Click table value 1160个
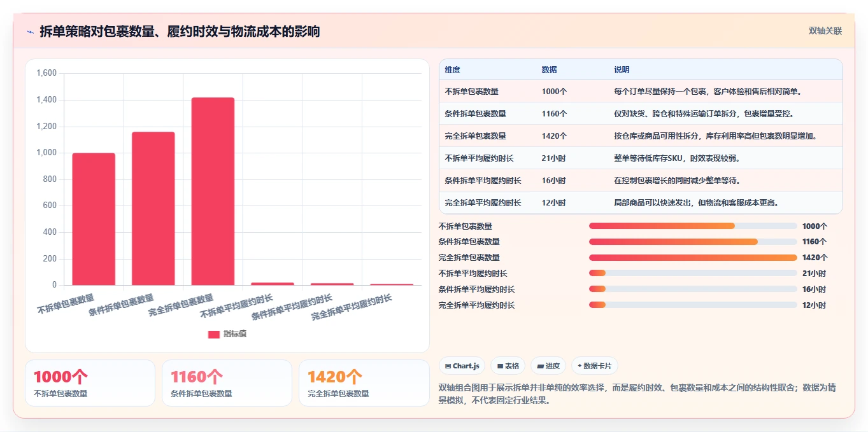The height and width of the screenshot is (432, 868). [554, 113]
